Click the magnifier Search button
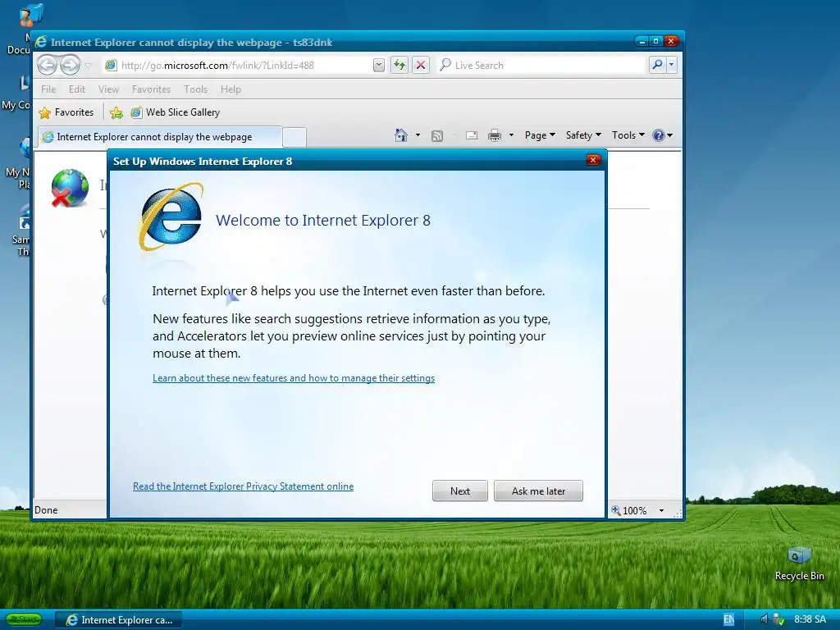Screen dimensions: 840x630 click(x=657, y=66)
